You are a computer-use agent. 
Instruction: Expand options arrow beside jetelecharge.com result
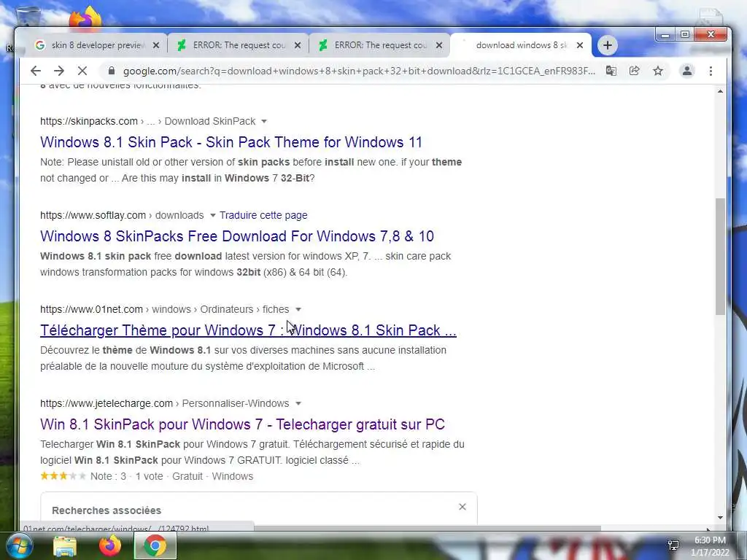coord(298,403)
